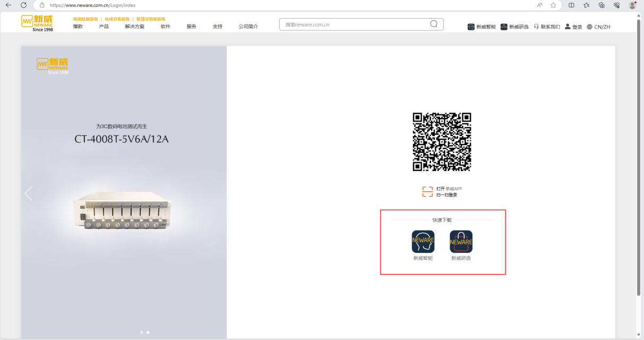The width and height of the screenshot is (644, 340).
Task: Click 打开 新威APP text
Action: (x=449, y=189)
